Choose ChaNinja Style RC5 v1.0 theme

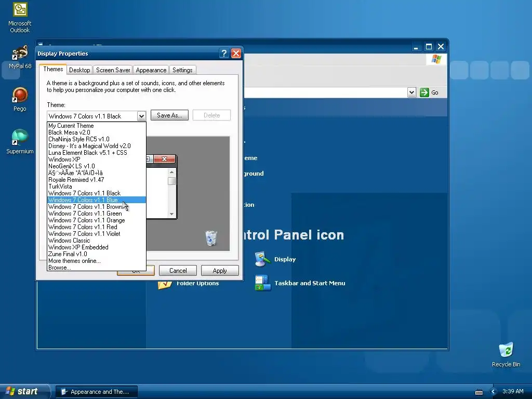(97, 139)
